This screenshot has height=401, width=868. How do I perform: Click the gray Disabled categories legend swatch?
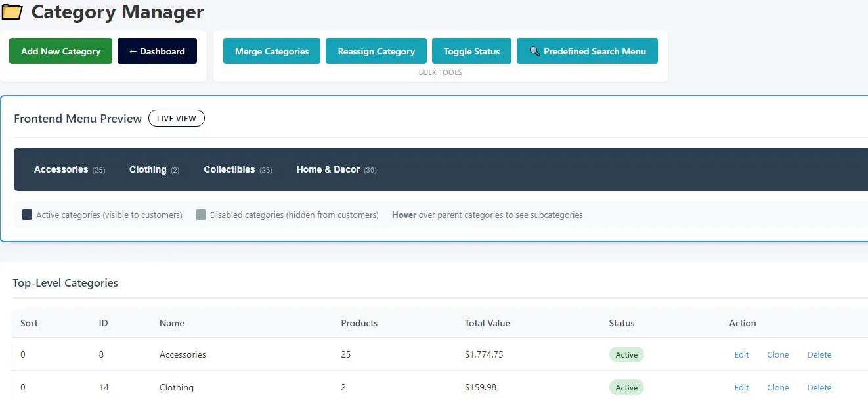click(x=201, y=215)
